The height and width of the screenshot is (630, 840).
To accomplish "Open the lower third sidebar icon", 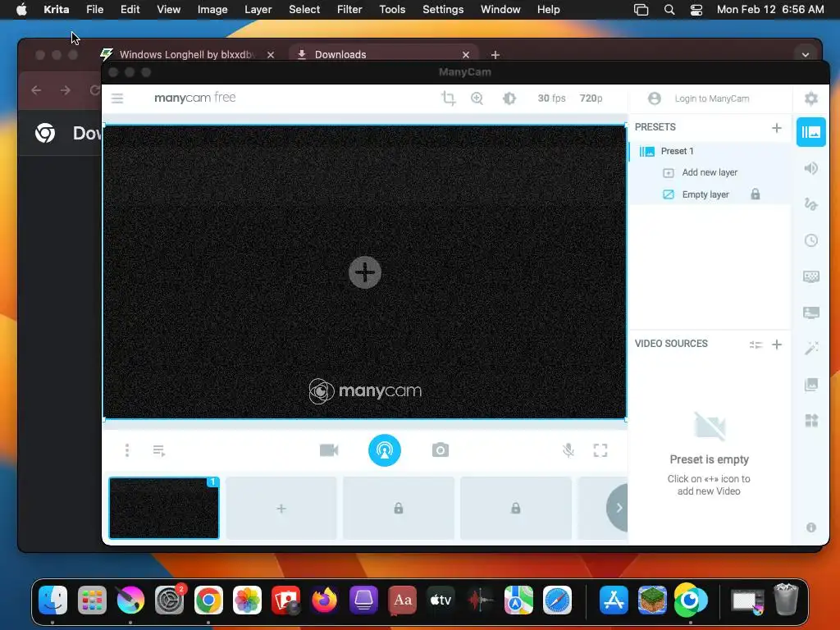I will 811,313.
